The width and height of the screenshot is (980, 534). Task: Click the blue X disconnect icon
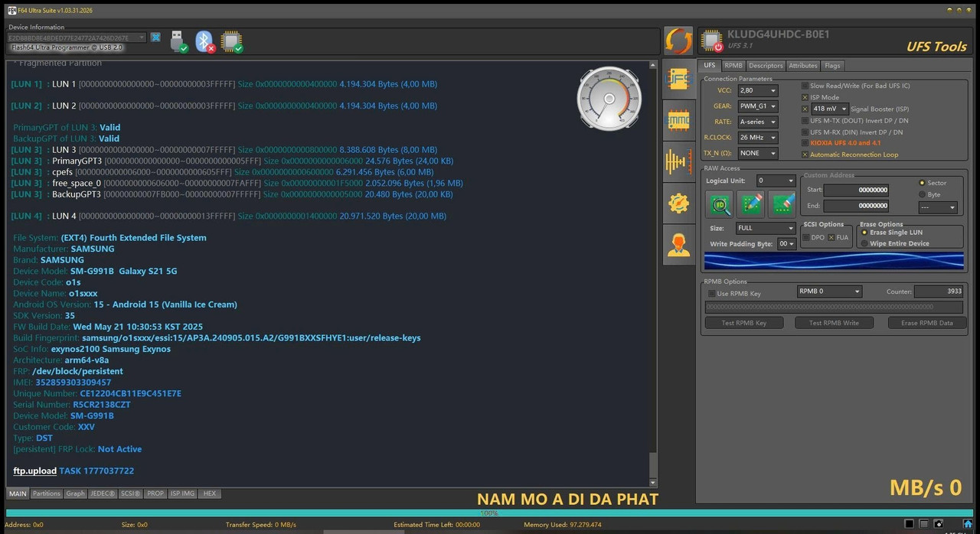(155, 37)
